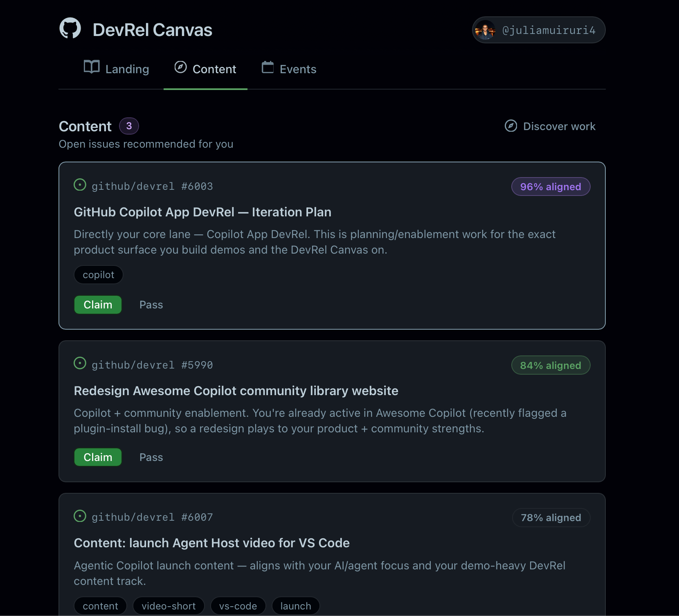
Task: Click the content count badge showing 3
Action: (129, 126)
